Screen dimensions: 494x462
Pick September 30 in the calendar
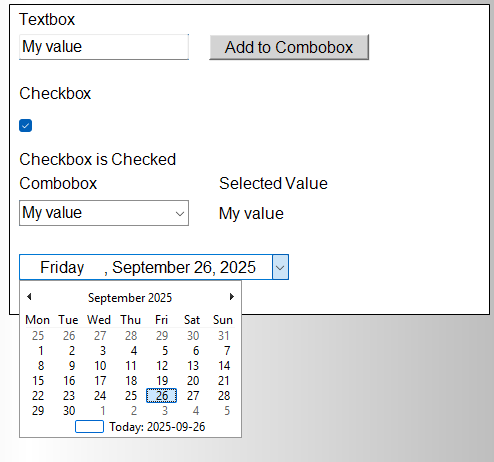coord(69,411)
